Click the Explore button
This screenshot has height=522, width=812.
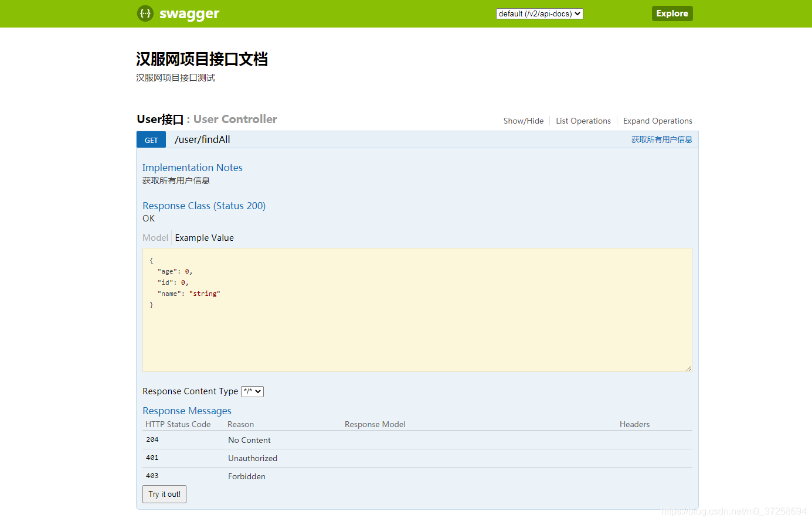pos(672,13)
